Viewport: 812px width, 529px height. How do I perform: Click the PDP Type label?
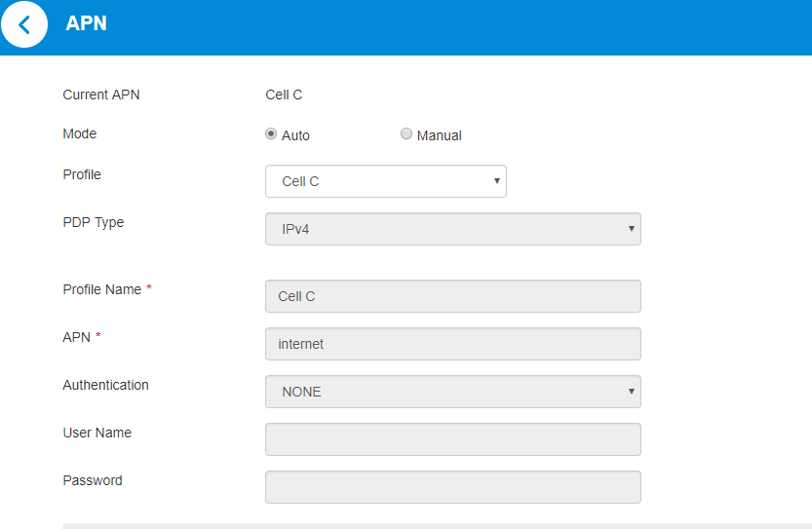pyautogui.click(x=94, y=222)
